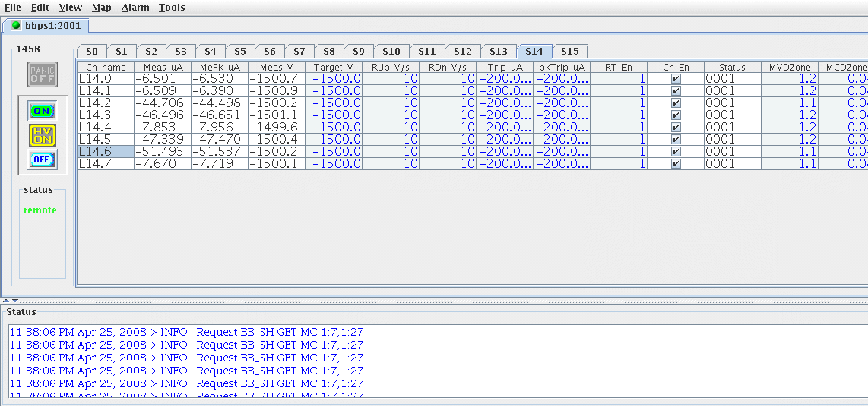Viewport: 868px width, 407px height.
Task: Click the yellow HV ON button
Action: coord(42,135)
